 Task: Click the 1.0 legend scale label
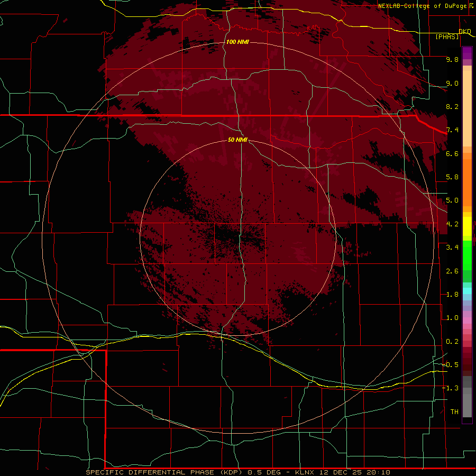[452, 318]
